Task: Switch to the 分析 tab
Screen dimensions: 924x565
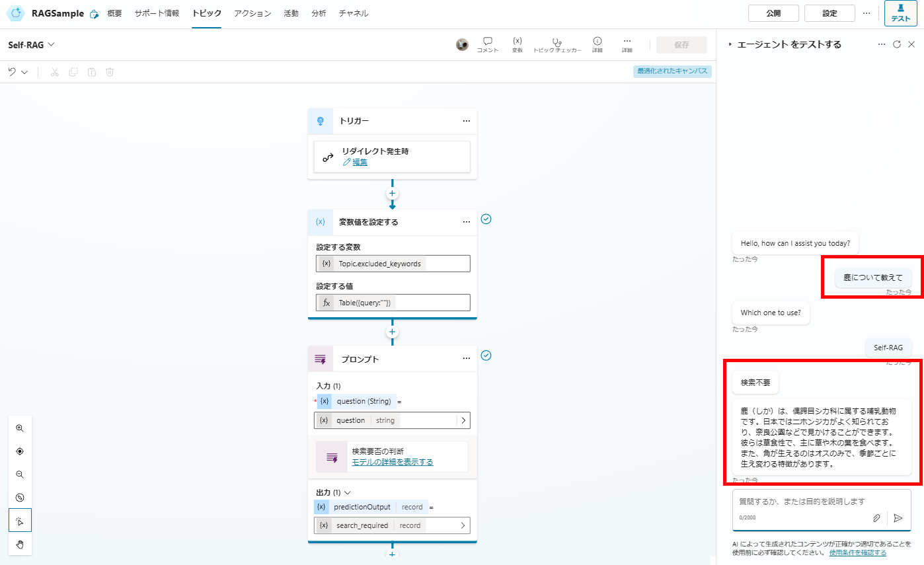Action: [x=319, y=13]
